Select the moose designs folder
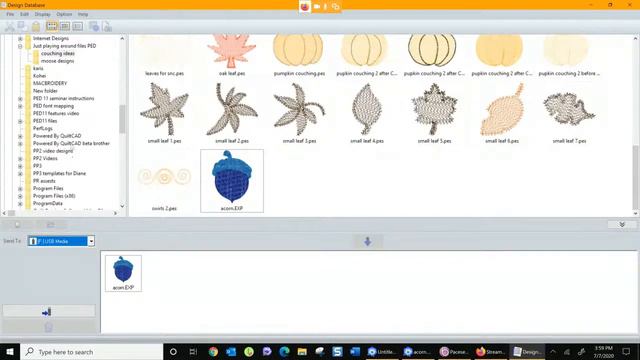This screenshot has width=640, height=360. 57,61
